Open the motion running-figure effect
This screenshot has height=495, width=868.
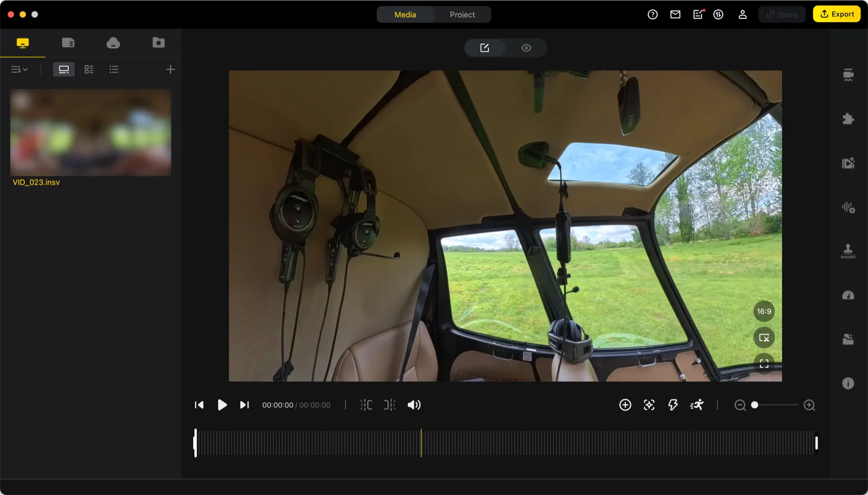697,405
